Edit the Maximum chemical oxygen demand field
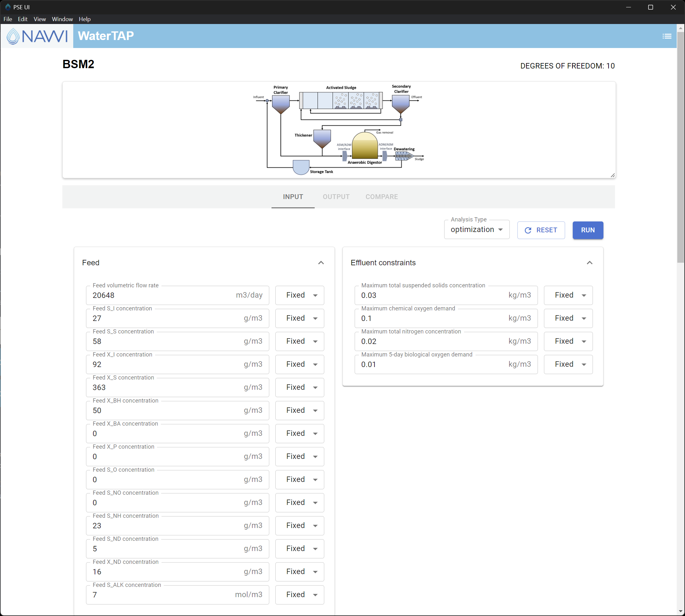Viewport: 685px width, 616px height. 446,318
